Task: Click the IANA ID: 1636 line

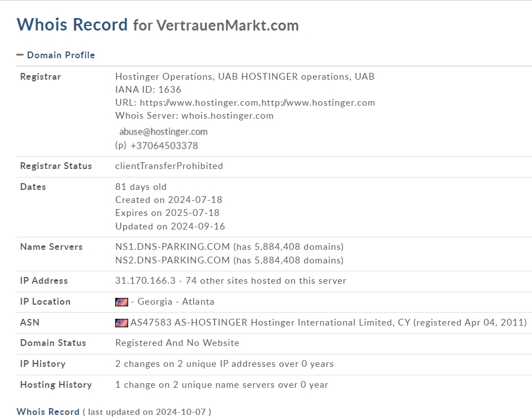Action: [149, 90]
